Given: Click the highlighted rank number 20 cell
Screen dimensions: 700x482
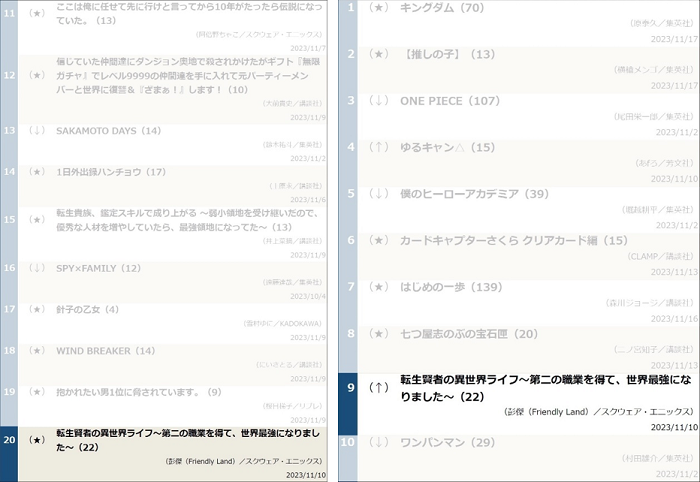Looking at the screenshot, I should [x=9, y=453].
